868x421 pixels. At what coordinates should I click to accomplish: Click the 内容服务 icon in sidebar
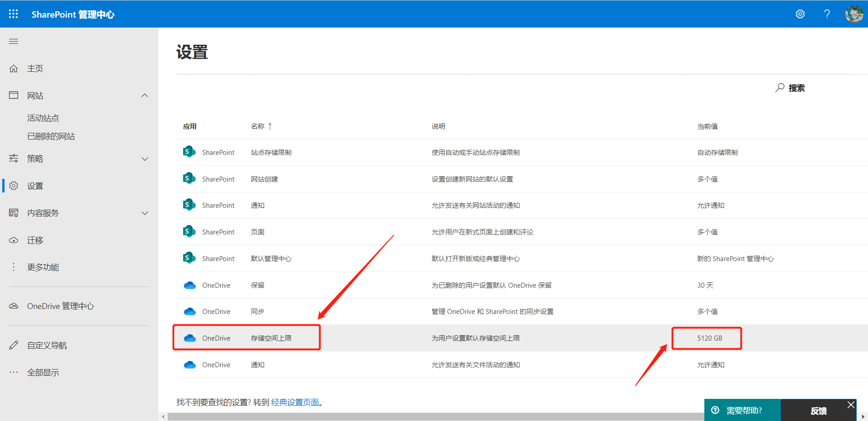[14, 213]
